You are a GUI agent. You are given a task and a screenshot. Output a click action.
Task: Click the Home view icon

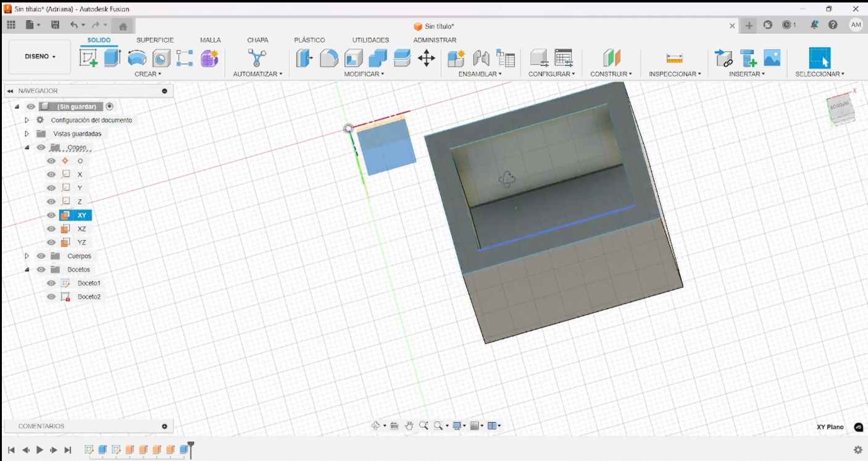pyautogui.click(x=123, y=26)
